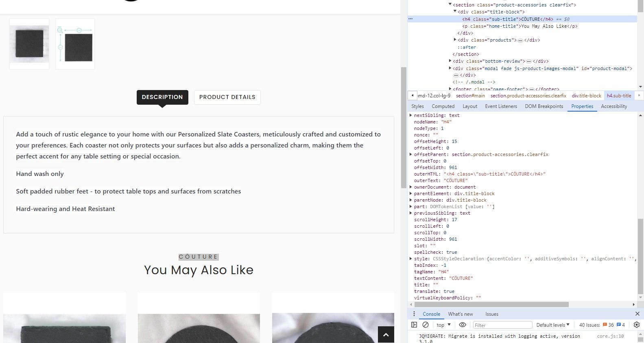
Task: Switch to the Styles tab
Action: point(417,106)
